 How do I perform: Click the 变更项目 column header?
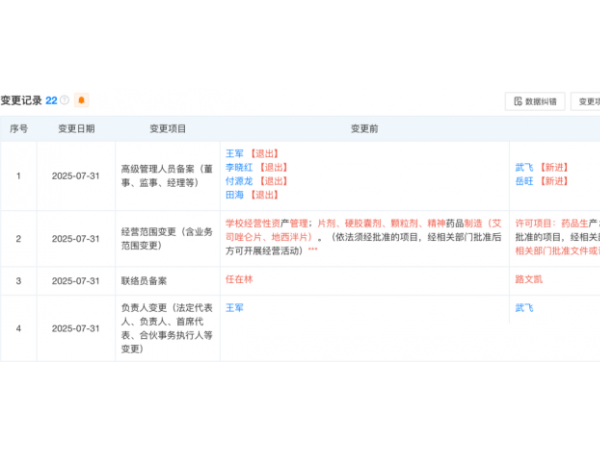coord(168,128)
